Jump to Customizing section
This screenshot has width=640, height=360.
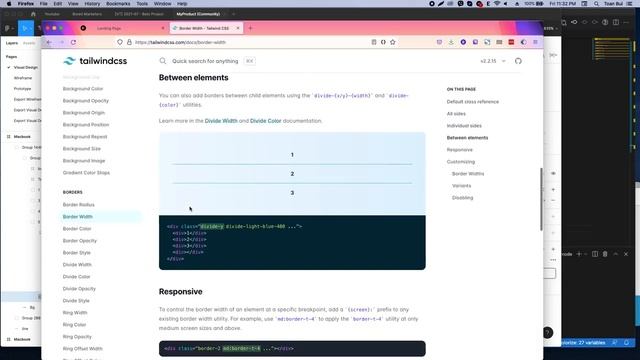461,162
